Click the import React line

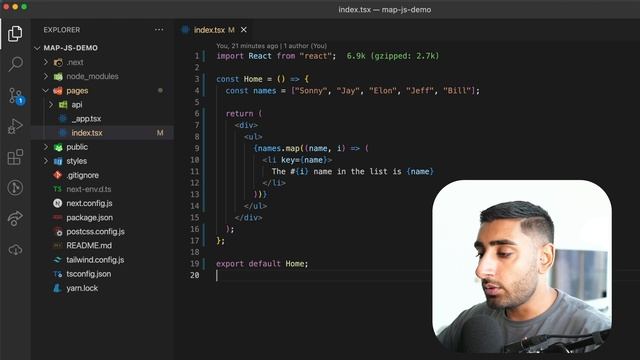click(276, 56)
